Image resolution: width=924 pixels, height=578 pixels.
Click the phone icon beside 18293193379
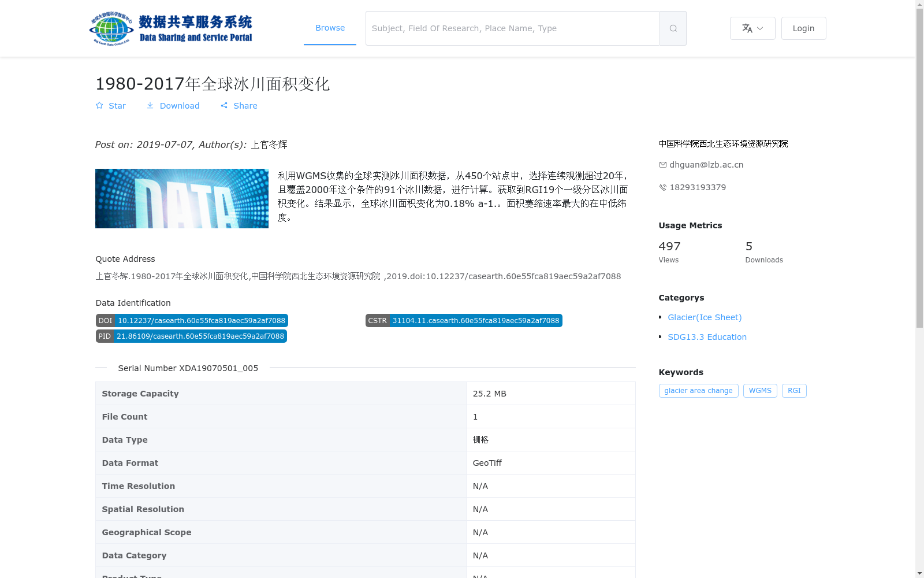(663, 187)
